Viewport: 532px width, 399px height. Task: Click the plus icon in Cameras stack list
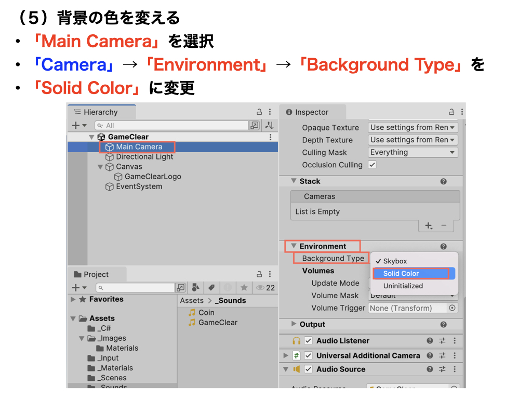coord(429,225)
